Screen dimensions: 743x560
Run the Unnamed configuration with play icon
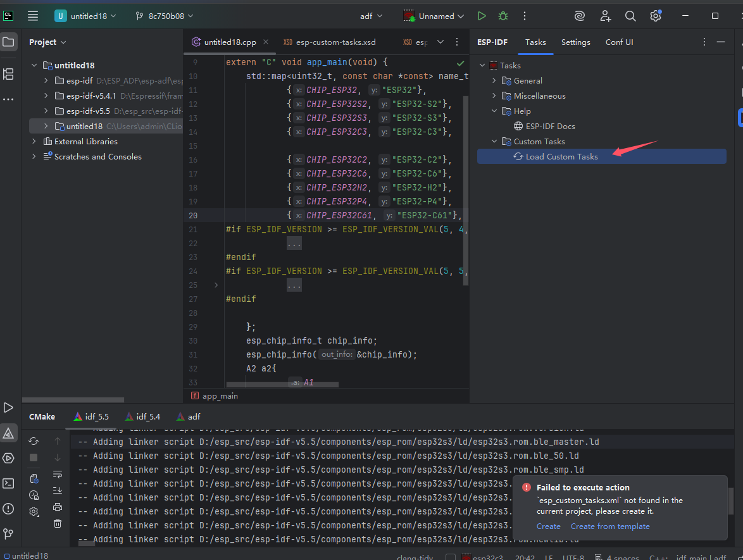point(482,16)
